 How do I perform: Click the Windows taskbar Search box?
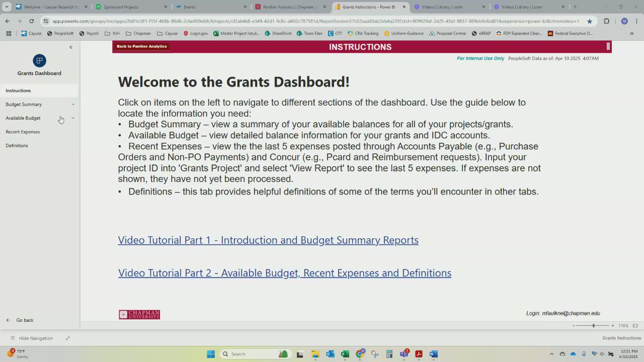click(257, 354)
